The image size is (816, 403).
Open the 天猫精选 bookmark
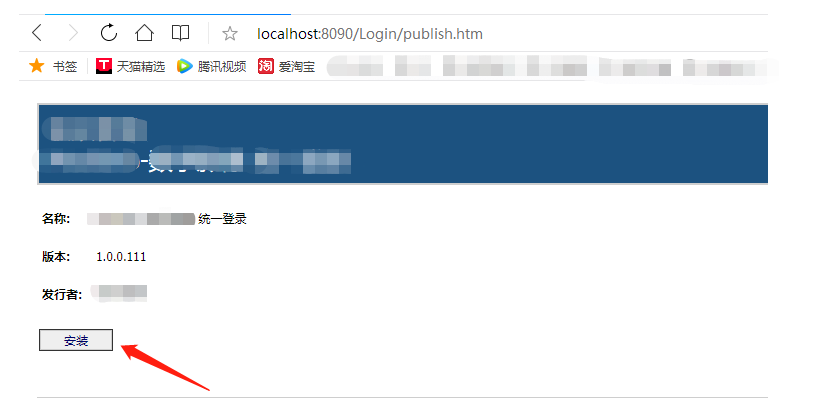(141, 67)
